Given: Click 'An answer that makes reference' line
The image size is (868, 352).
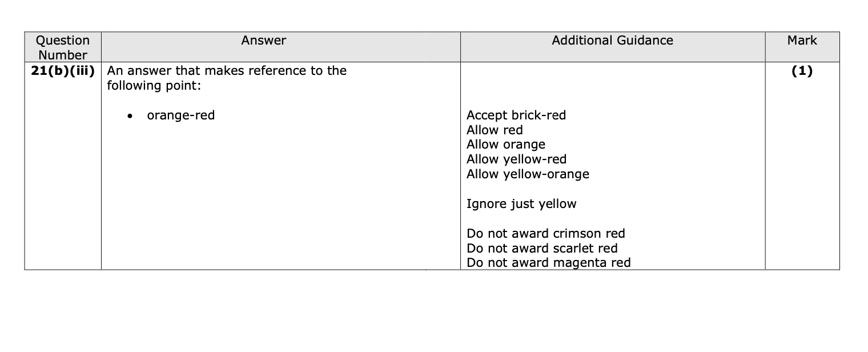Looking at the screenshot, I should pyautogui.click(x=227, y=71).
